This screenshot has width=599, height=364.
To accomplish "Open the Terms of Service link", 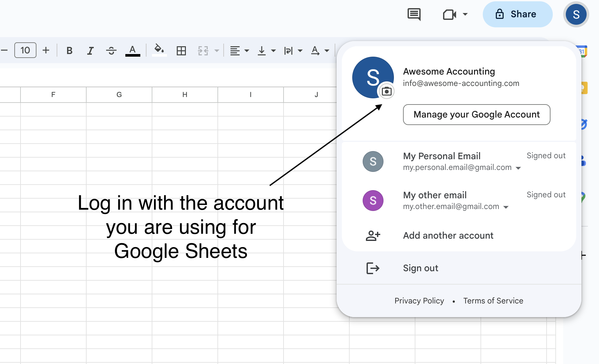I will click(x=493, y=301).
